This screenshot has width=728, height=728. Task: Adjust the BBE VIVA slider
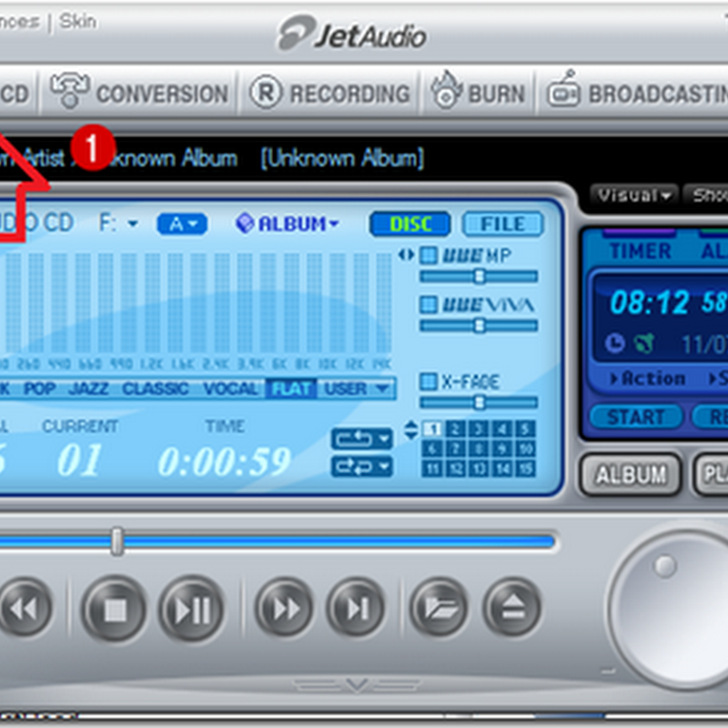(x=479, y=326)
